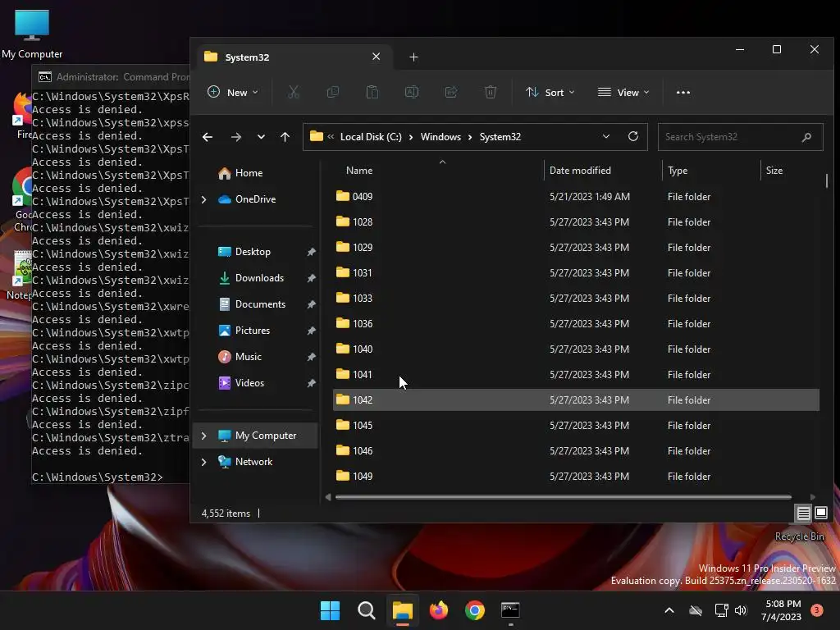
Task: Switch to Command Prompt from the taskbar
Action: (510, 610)
